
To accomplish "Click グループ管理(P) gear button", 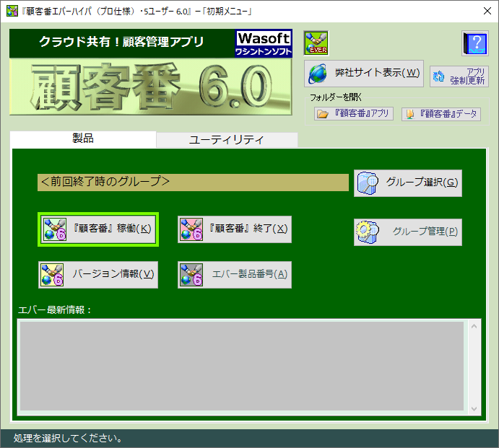I will [x=407, y=232].
